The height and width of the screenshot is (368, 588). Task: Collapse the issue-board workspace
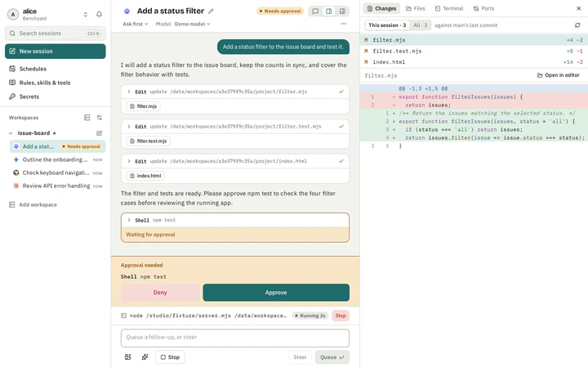(11, 133)
